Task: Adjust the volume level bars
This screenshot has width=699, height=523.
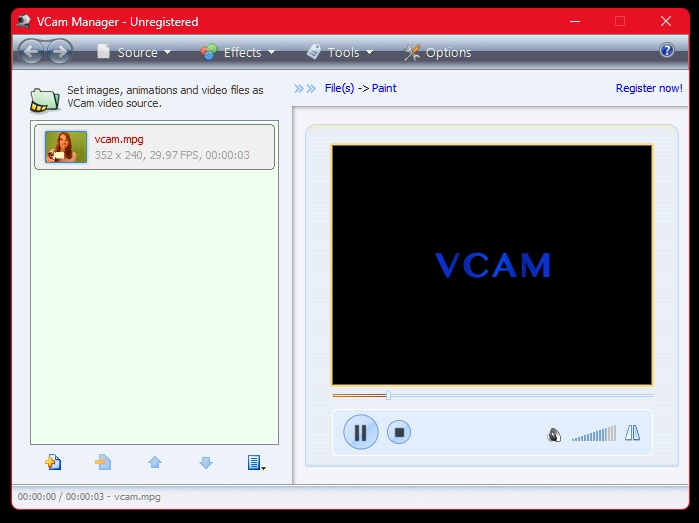Action: point(594,433)
